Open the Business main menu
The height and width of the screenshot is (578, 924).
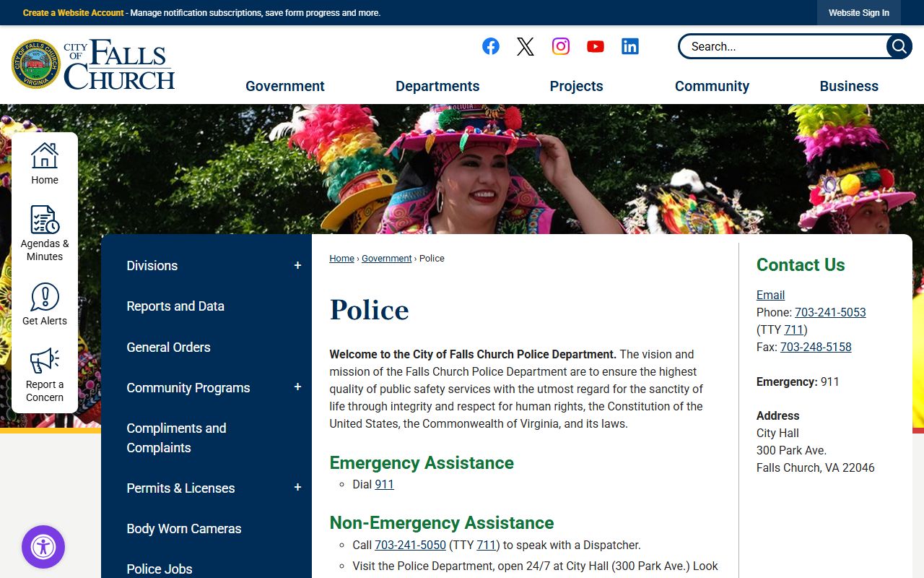pyautogui.click(x=849, y=86)
